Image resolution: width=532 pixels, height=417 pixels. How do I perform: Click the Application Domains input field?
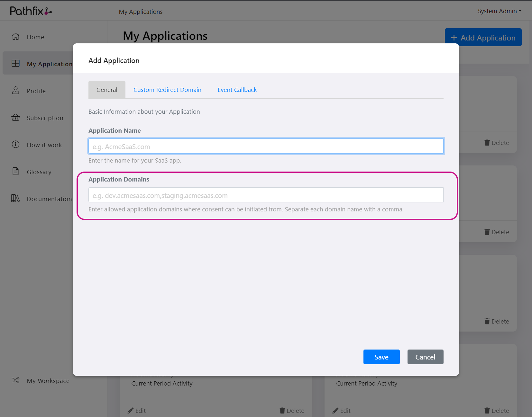(x=266, y=195)
